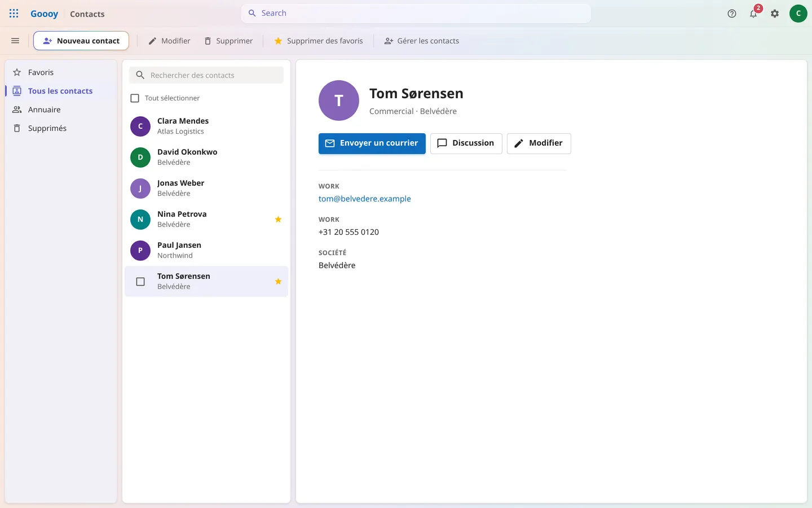Screen dimensions: 812x508
Task: Open the Favoris section
Action: [x=61, y=72]
